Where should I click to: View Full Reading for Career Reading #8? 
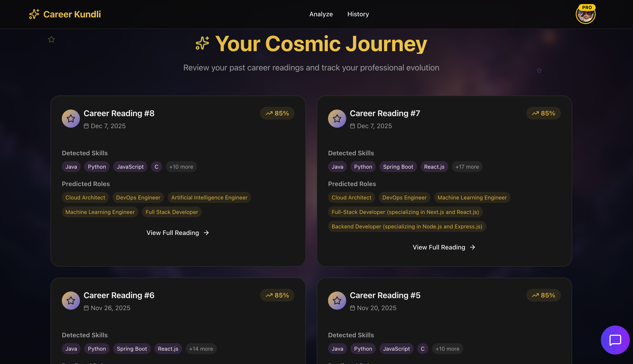pos(178,233)
